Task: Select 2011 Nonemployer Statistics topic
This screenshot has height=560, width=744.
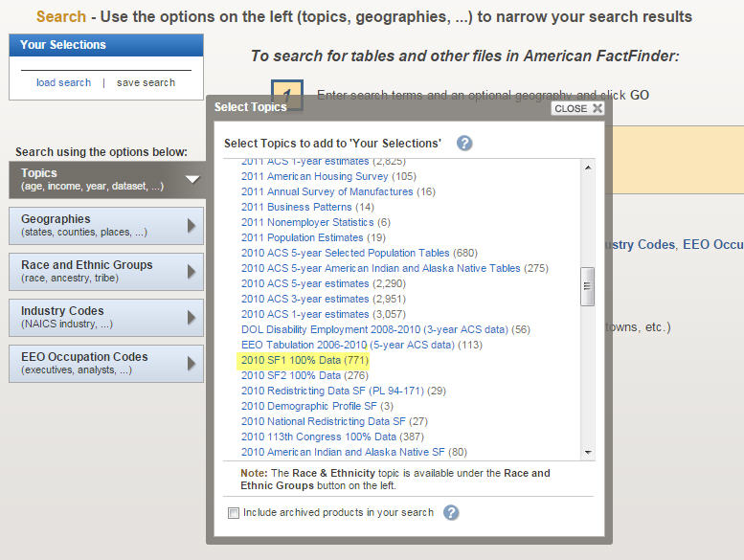Action: [307, 222]
